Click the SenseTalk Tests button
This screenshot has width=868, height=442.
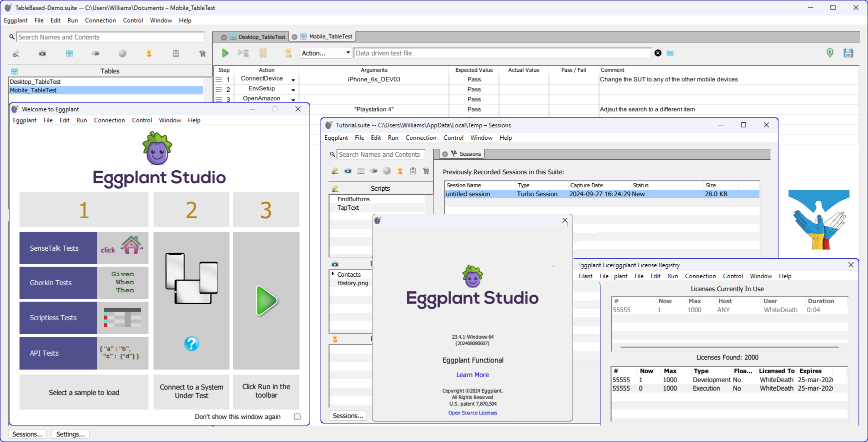[x=58, y=248]
